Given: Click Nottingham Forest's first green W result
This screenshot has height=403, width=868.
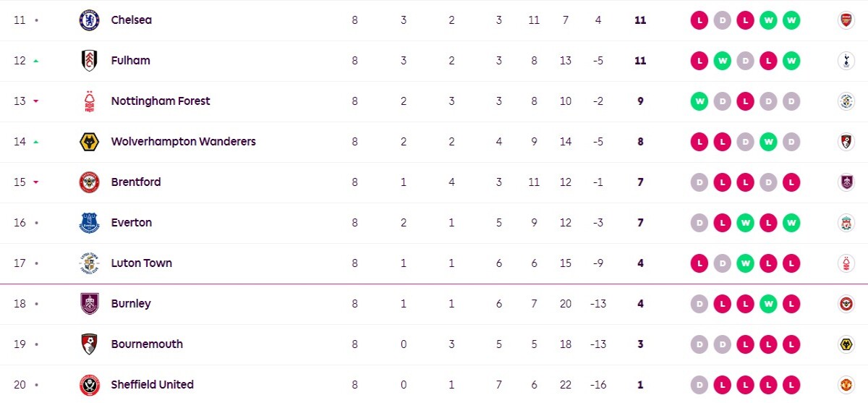Looking at the screenshot, I should [x=699, y=101].
